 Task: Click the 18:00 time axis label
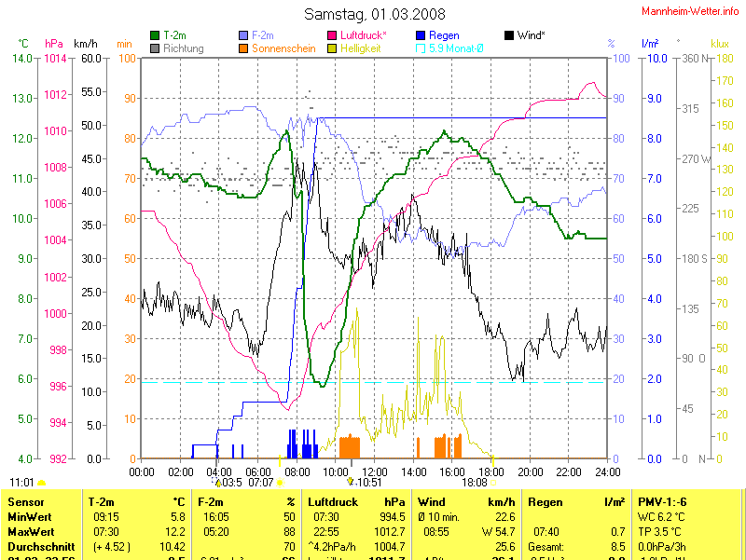pyautogui.click(x=491, y=472)
